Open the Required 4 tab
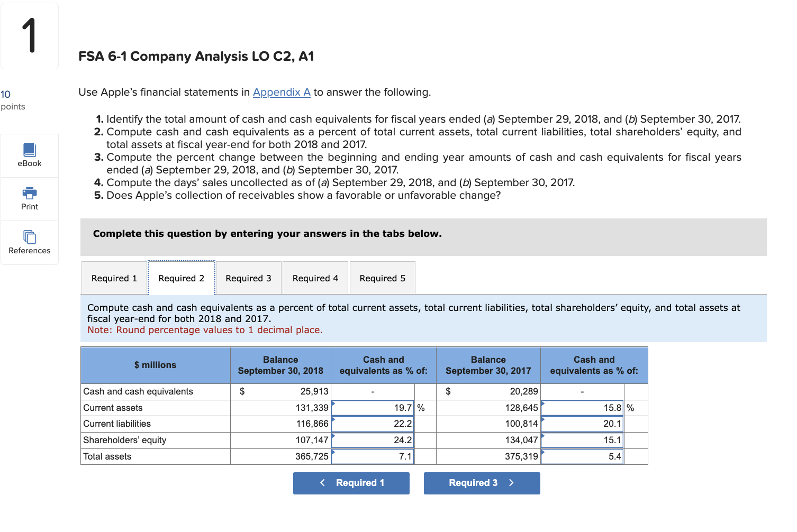 coord(315,278)
